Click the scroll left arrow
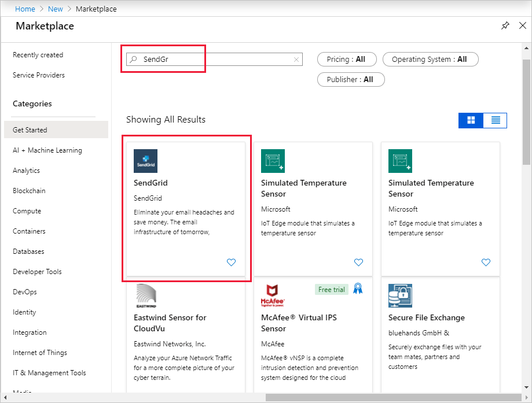532x403 pixels. click(x=5, y=397)
